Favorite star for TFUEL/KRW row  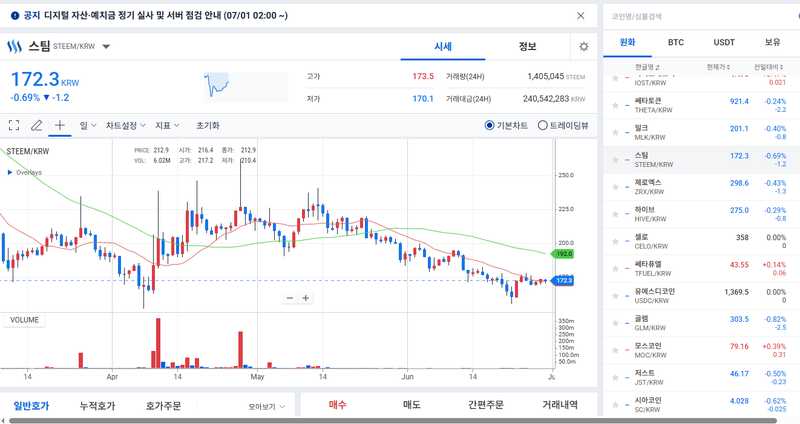click(615, 268)
